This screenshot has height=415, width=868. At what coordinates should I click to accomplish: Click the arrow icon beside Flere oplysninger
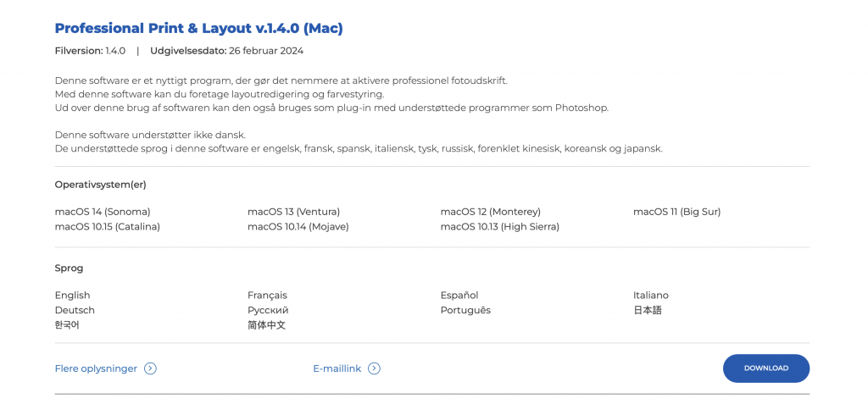pos(150,368)
